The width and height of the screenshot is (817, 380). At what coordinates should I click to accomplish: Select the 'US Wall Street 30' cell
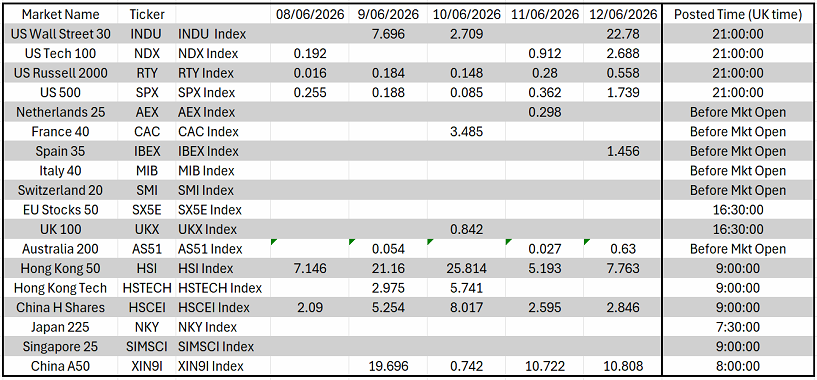point(60,34)
